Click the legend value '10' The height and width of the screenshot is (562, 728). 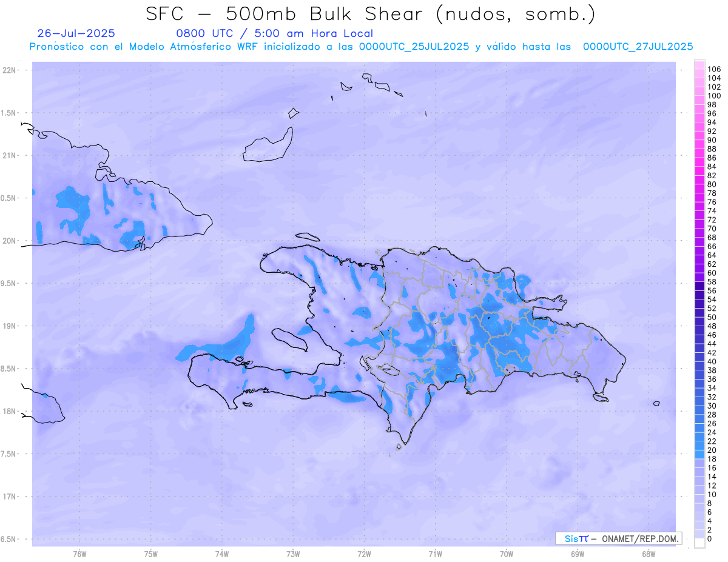coord(712,495)
